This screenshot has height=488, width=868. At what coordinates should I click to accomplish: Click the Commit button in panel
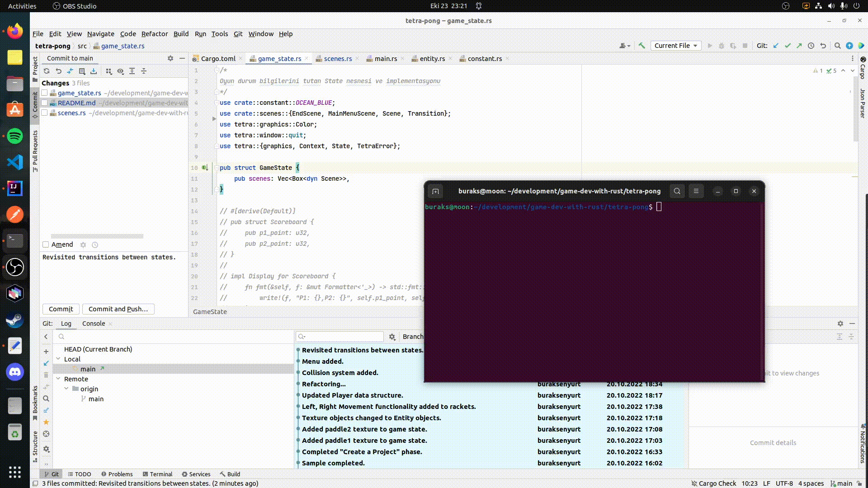(60, 309)
